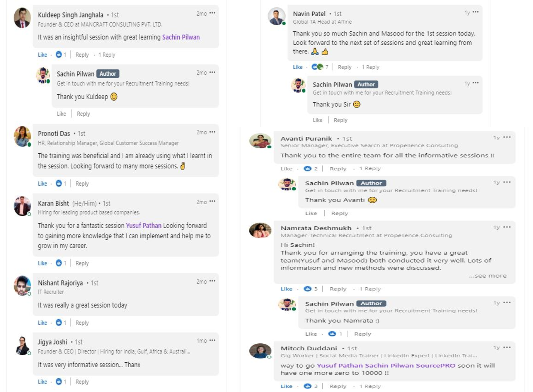Open the three-dot menu on Namrata Deshmukh's comment
The image size is (533, 392).
[507, 227]
